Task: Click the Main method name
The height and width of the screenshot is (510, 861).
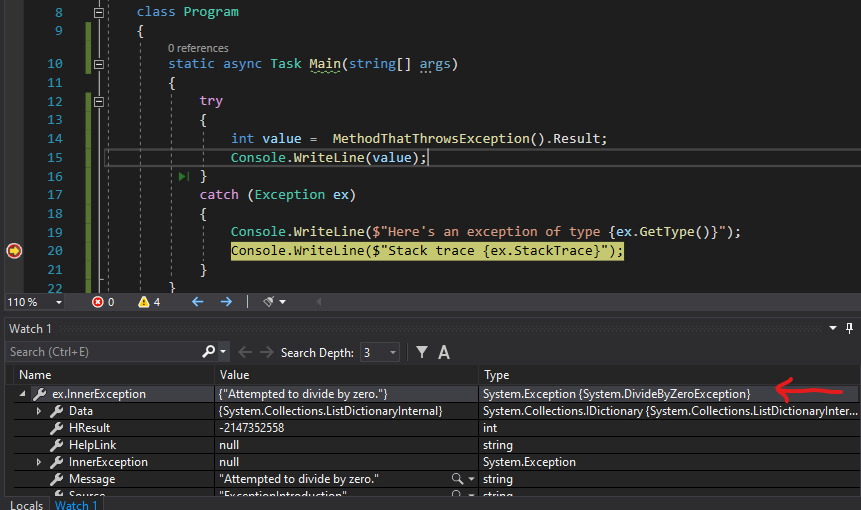Action: coord(325,64)
